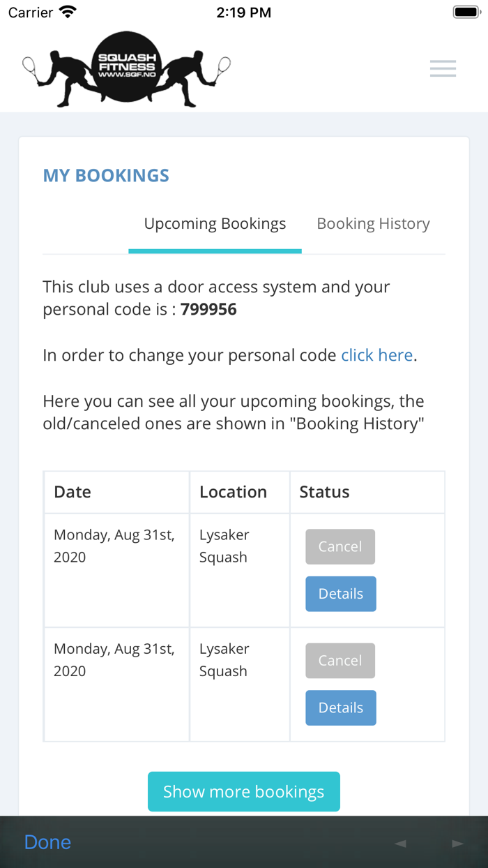Screen dimensions: 488x868
Task: Tap the Date column header
Action: click(x=73, y=492)
